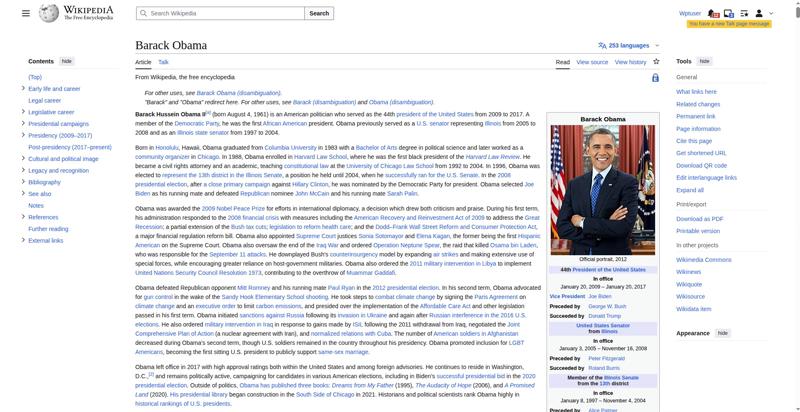Expand the Early life and career section

(23, 89)
